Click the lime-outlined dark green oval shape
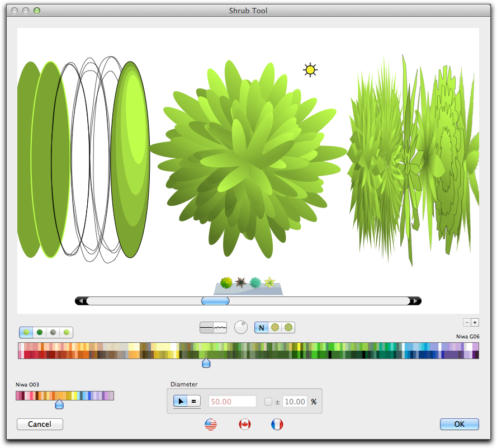Viewport: 497px width, 448px height. tap(50, 159)
